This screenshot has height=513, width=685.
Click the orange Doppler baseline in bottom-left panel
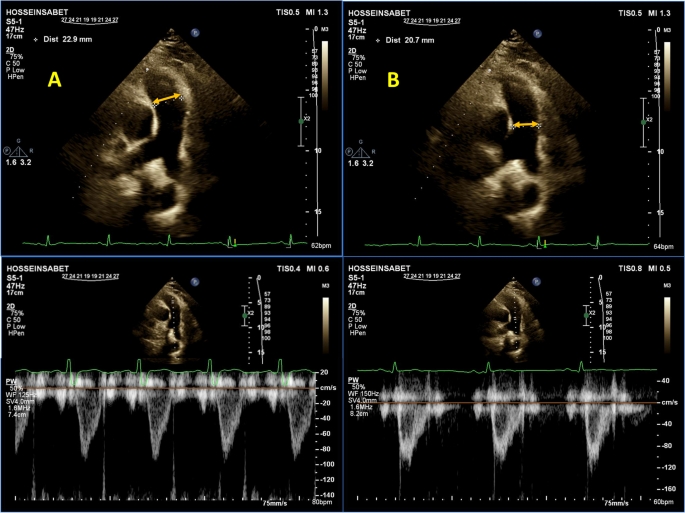click(x=164, y=388)
